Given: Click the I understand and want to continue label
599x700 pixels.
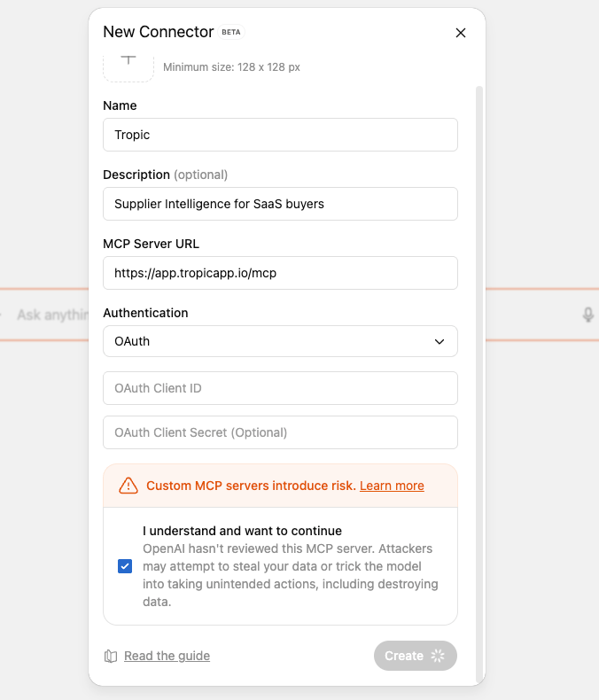Looking at the screenshot, I should click(x=242, y=531).
